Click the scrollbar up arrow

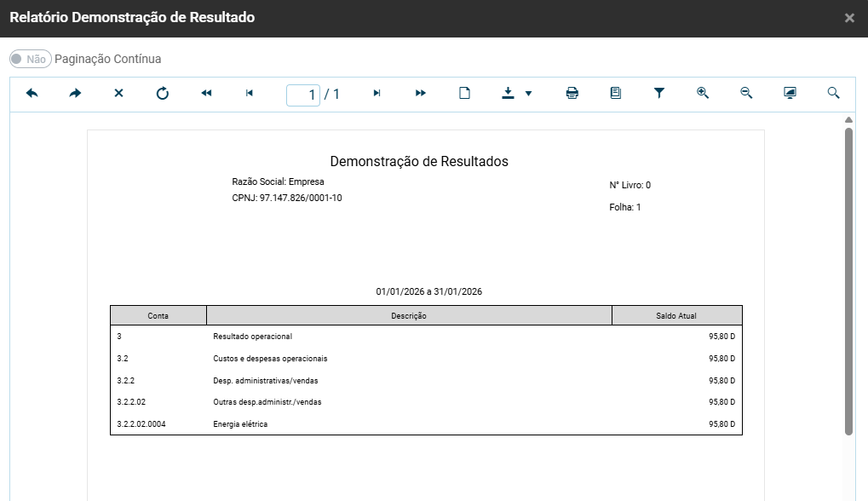point(848,120)
